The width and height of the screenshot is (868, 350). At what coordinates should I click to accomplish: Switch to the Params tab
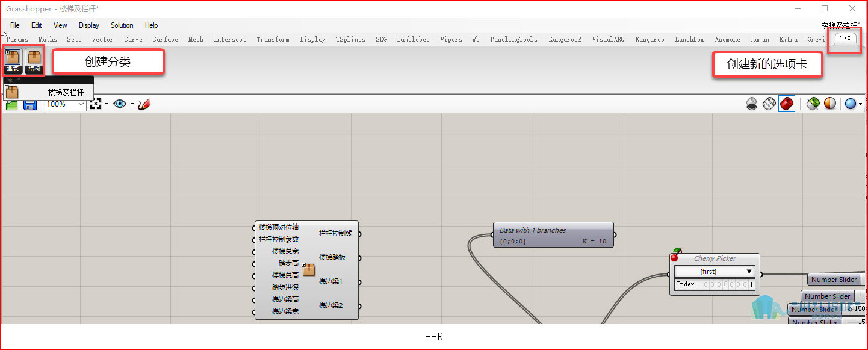(17, 39)
